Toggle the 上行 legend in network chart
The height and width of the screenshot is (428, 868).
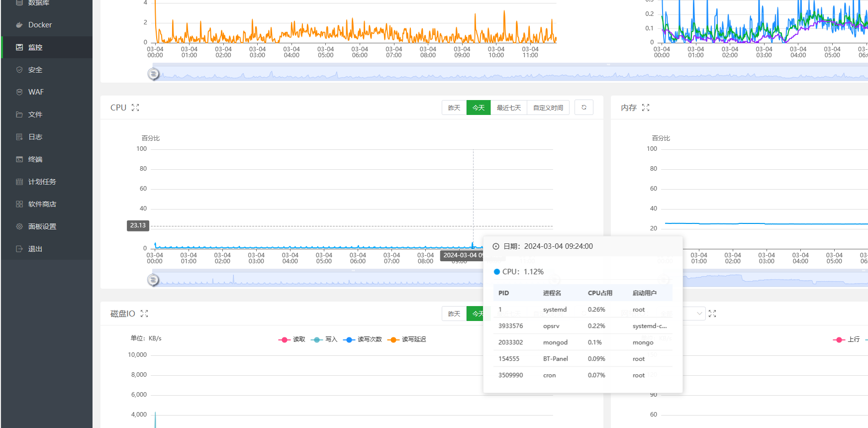[847, 339]
